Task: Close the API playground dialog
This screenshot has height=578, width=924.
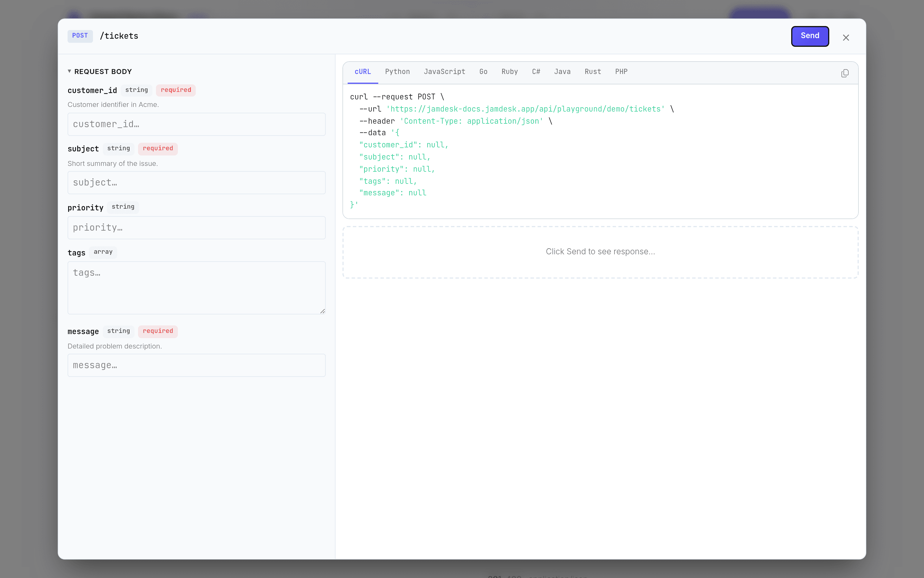Action: [x=846, y=38]
